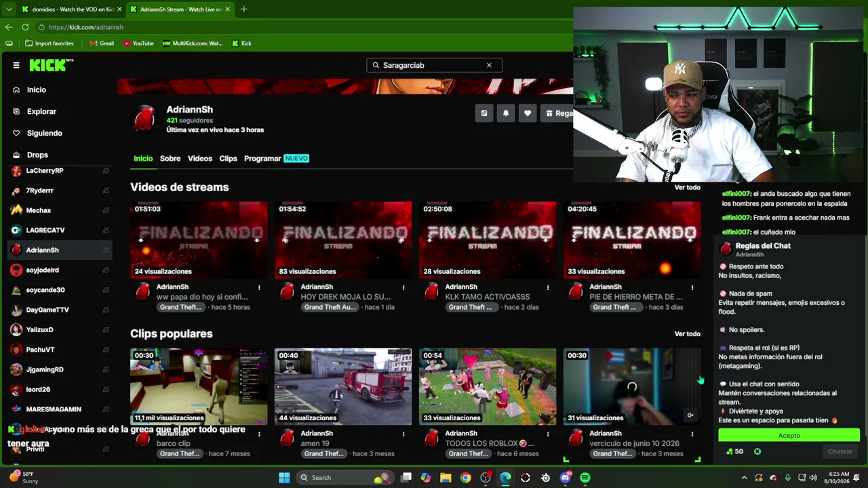Click the leord26 avatar in the sidebar
The image size is (868, 488).
click(x=16, y=390)
